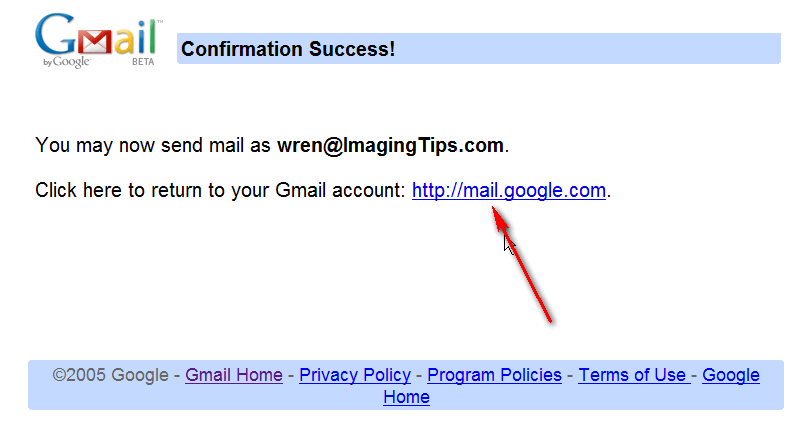Viewport: 812px width, 425px height.
Task: Click the blue G letter of Gmail logo
Action: click(56, 34)
